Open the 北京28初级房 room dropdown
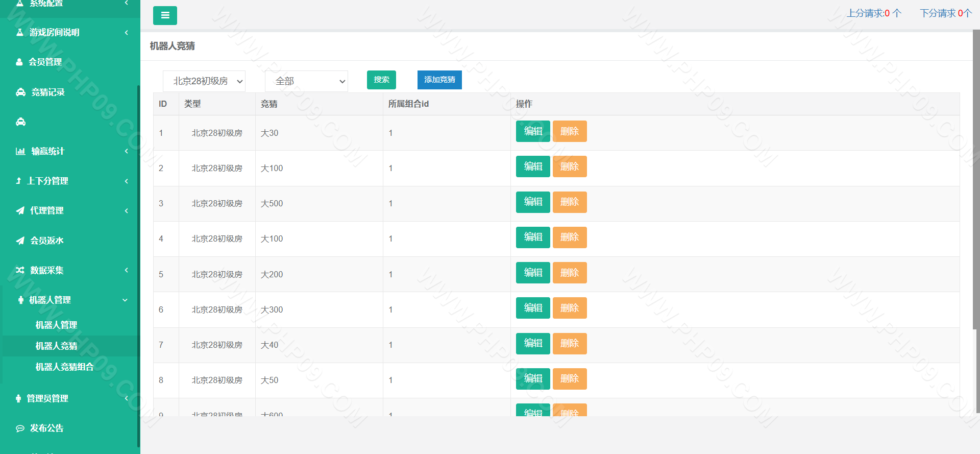 pos(204,81)
